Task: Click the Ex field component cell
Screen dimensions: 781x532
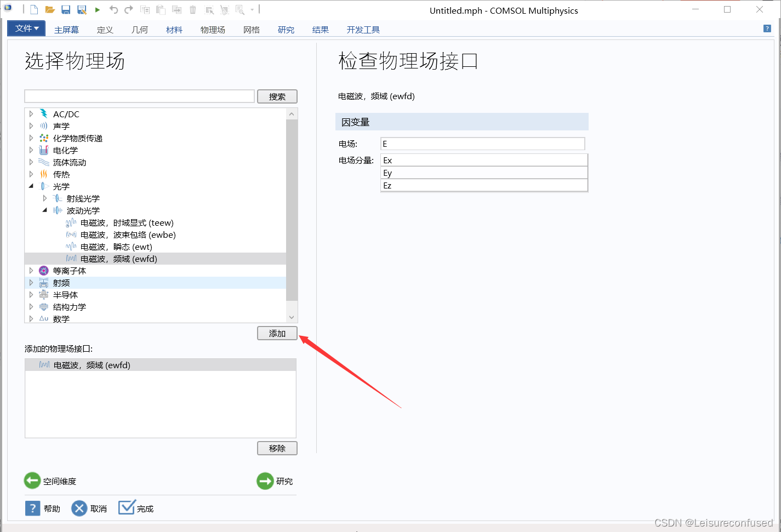Action: [484, 160]
